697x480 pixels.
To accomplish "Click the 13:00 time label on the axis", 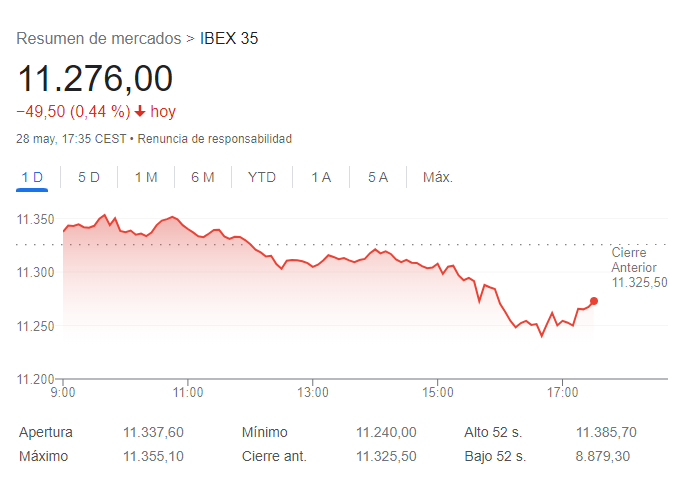I will 313,392.
